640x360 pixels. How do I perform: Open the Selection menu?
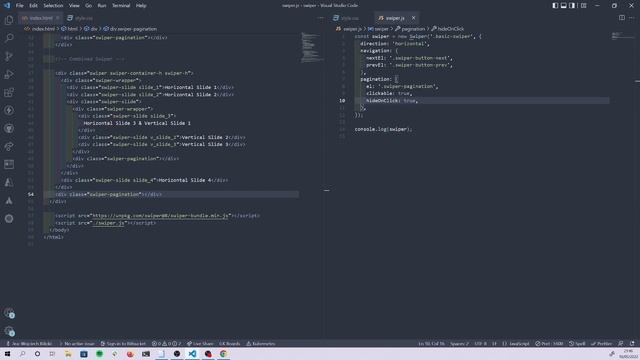53,6
